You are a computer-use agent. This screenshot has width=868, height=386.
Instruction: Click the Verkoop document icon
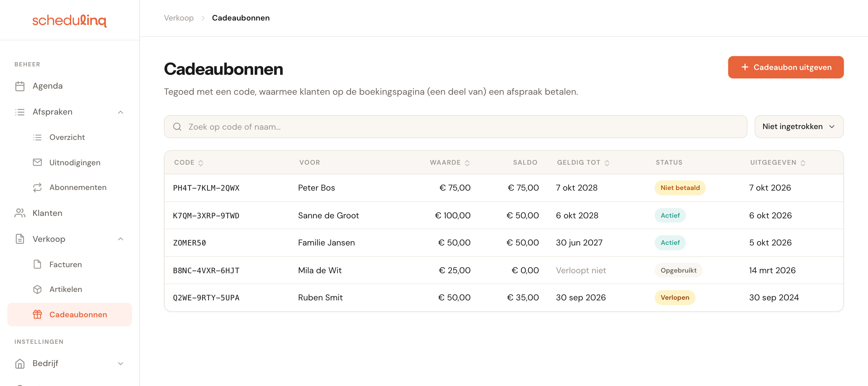coord(20,239)
